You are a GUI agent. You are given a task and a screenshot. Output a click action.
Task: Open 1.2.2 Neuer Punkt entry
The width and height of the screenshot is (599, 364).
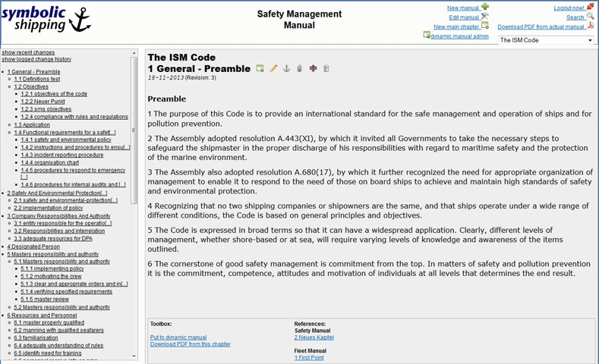[x=43, y=102]
